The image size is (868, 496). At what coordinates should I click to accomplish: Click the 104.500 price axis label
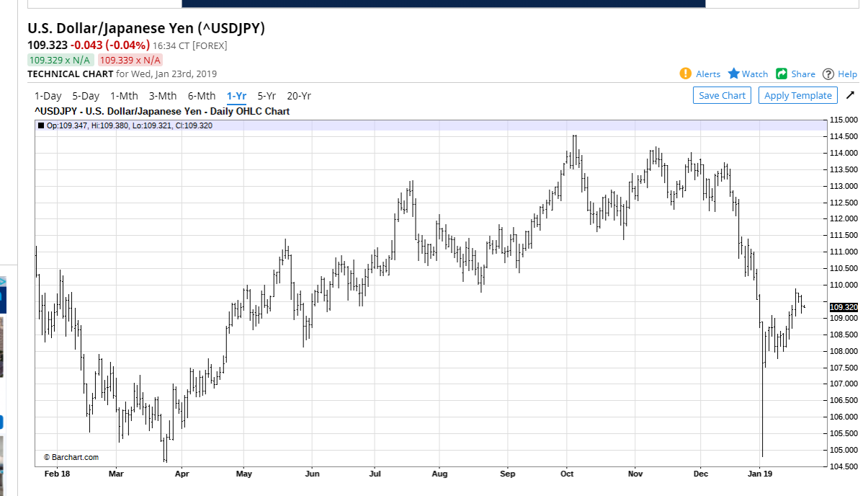point(844,466)
